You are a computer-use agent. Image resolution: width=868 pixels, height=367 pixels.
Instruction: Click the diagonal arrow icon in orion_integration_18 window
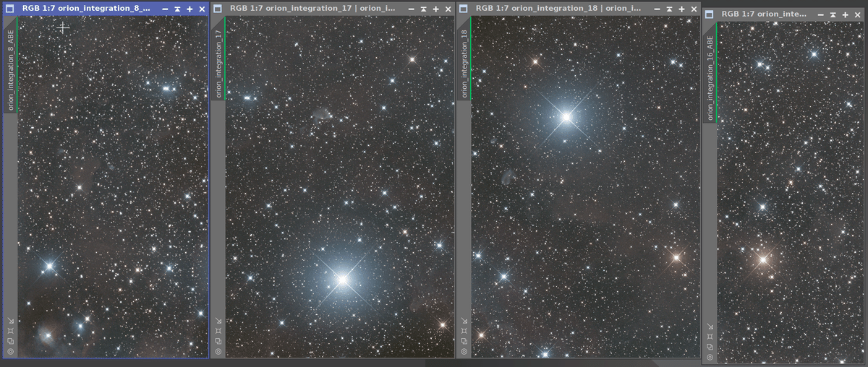[464, 321]
